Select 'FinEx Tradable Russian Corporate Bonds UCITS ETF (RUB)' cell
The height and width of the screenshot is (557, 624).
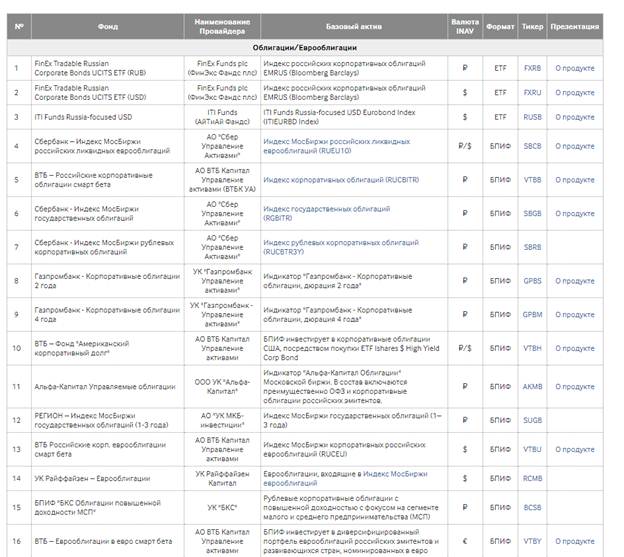(x=107, y=68)
